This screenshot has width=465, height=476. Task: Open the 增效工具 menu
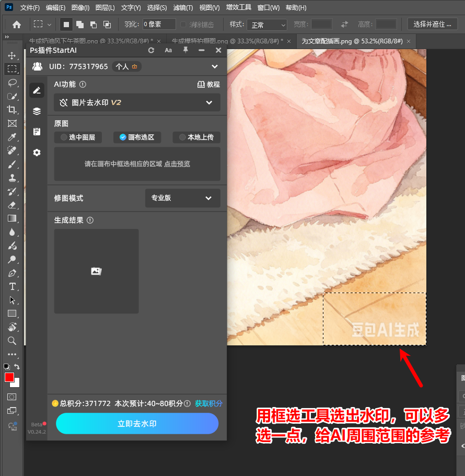click(239, 8)
